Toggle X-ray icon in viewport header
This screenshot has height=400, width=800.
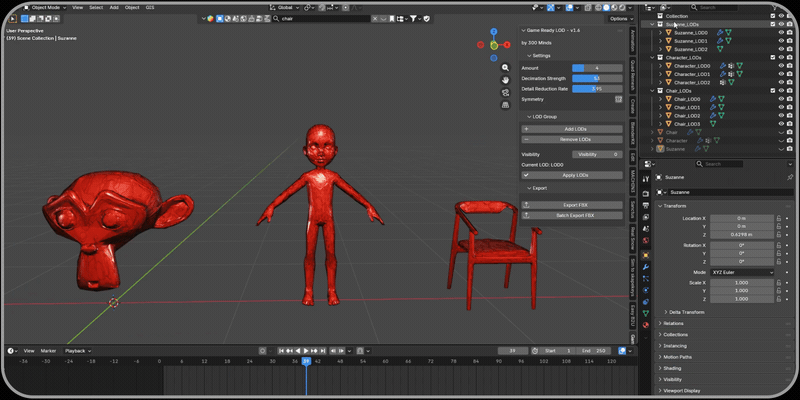588,8
